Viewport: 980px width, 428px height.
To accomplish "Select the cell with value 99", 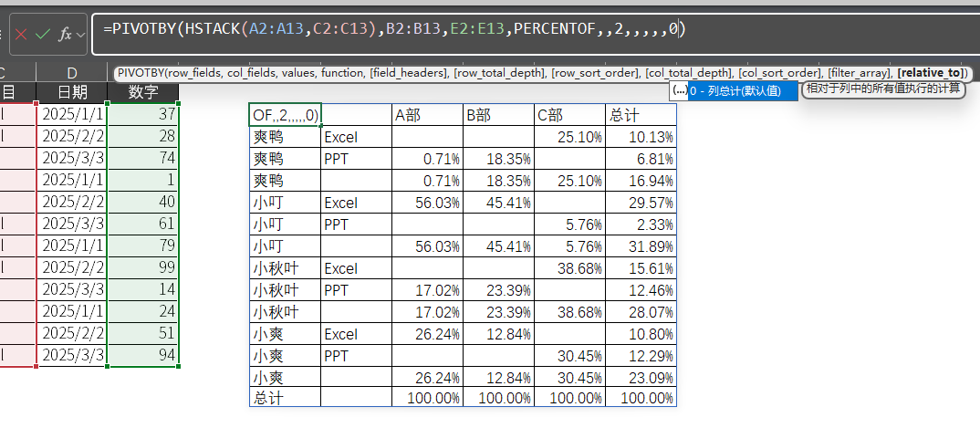I will click(x=144, y=266).
